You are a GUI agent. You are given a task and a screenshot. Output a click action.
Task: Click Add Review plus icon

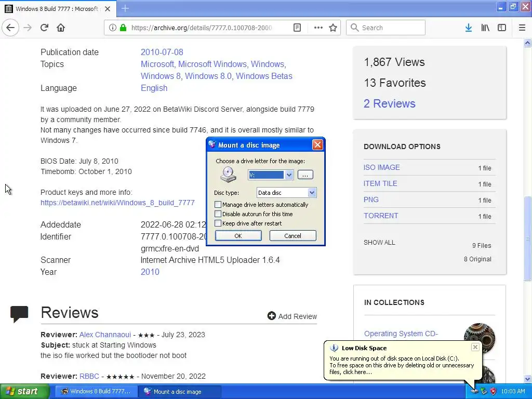coord(271,316)
